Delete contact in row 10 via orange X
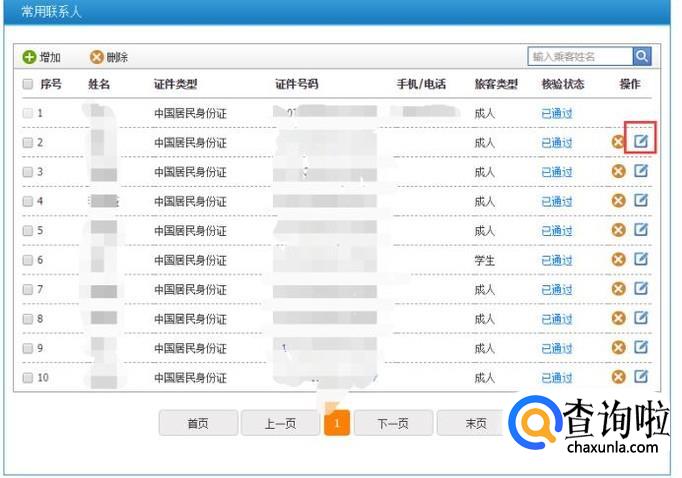This screenshot has width=682, height=478. [618, 377]
